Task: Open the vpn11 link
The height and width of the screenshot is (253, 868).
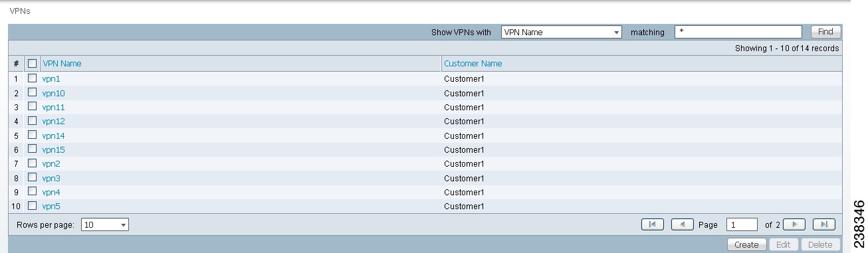Action: [54, 107]
